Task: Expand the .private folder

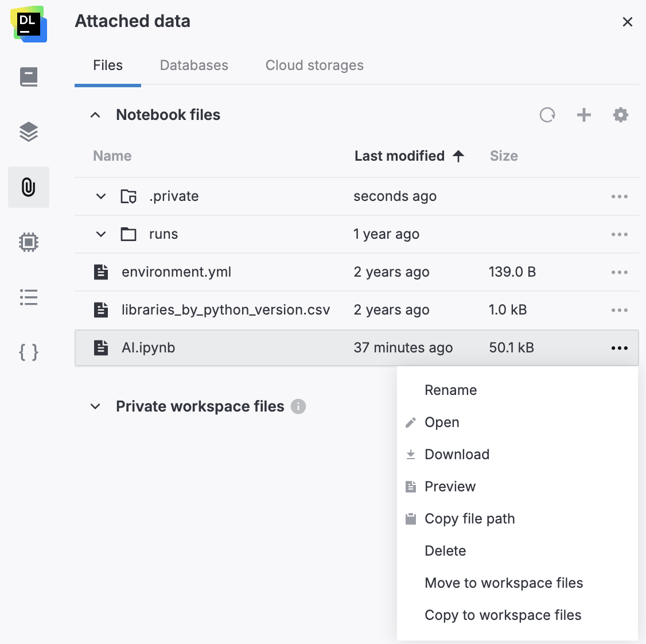Action: pos(101,196)
